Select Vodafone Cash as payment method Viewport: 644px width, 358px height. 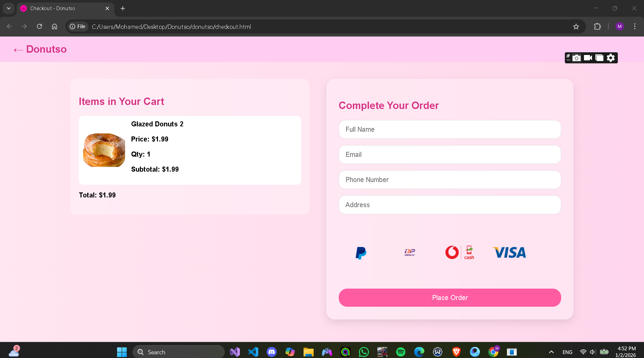pos(459,252)
